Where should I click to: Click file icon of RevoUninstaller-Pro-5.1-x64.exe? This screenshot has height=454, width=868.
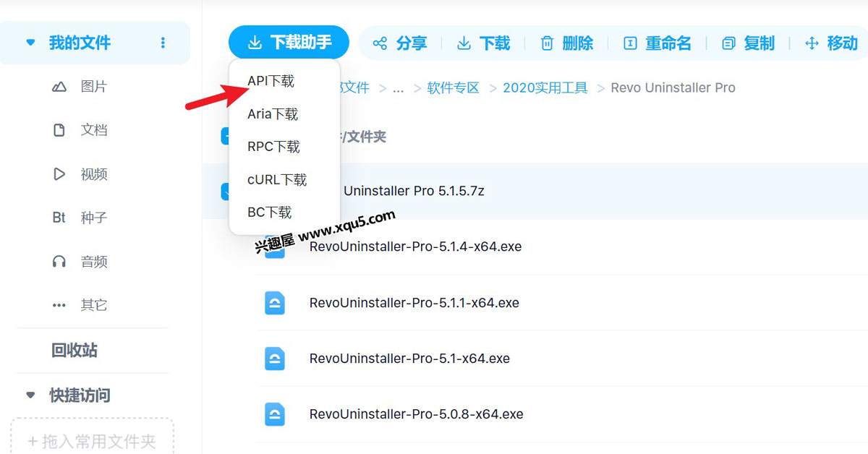274,359
